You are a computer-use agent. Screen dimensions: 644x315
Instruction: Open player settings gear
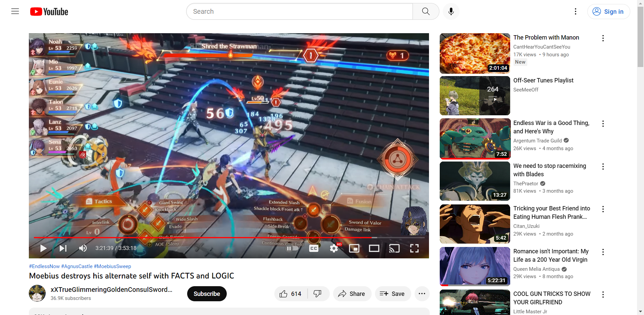(334, 248)
